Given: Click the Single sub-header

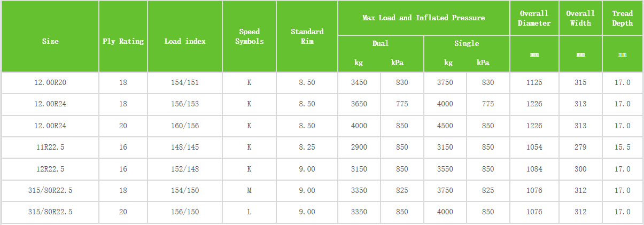Looking at the screenshot, I should pos(467,43).
